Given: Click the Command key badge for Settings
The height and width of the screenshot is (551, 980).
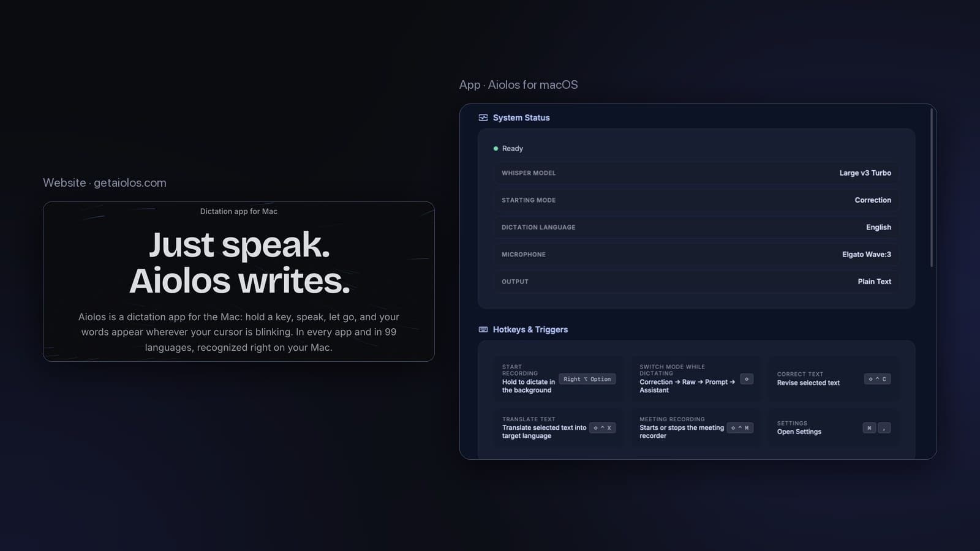Looking at the screenshot, I should 869,428.
